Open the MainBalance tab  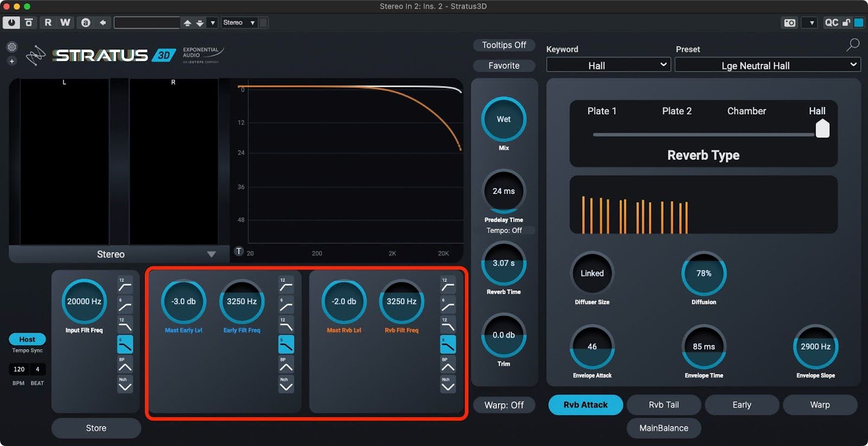coord(663,428)
